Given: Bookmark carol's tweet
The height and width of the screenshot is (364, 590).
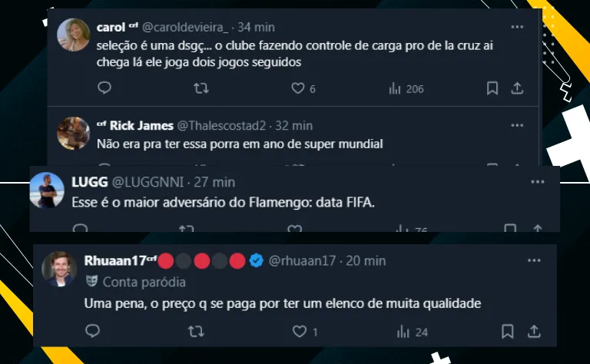Looking at the screenshot, I should (492, 88).
